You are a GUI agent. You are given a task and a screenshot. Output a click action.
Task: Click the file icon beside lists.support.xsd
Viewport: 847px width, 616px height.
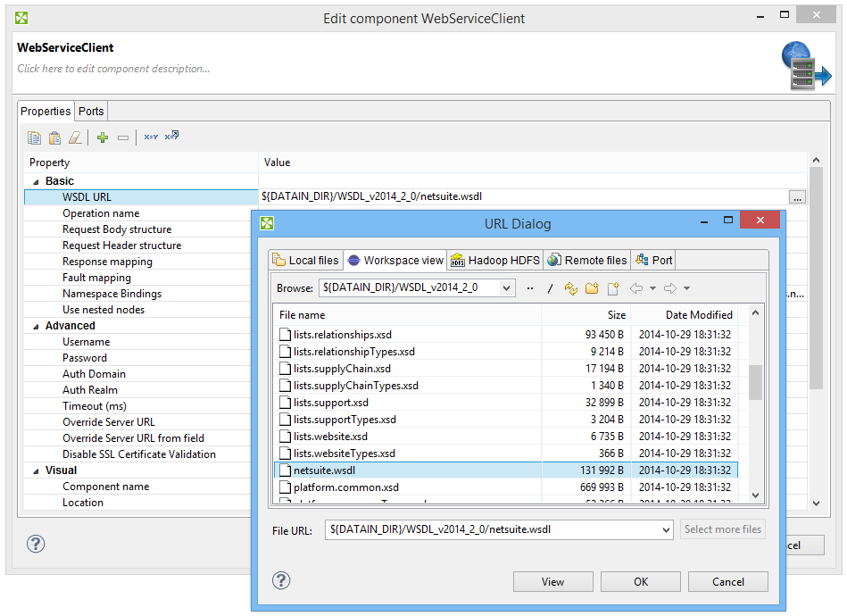click(x=285, y=403)
